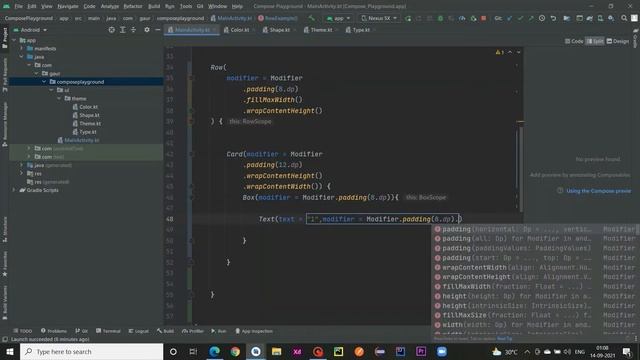Click Expand All icon in Project panel
The height and width of the screenshot is (360, 640).
pyautogui.click(x=122, y=30)
